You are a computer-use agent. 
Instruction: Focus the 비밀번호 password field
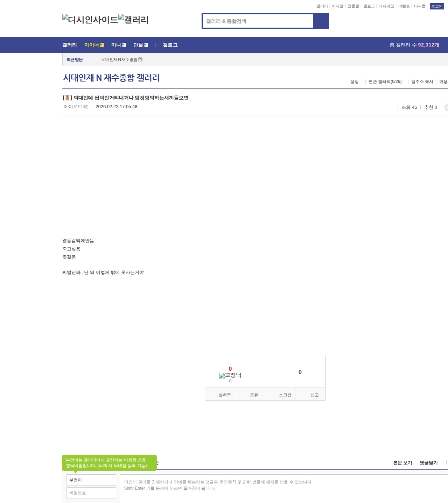(91, 493)
